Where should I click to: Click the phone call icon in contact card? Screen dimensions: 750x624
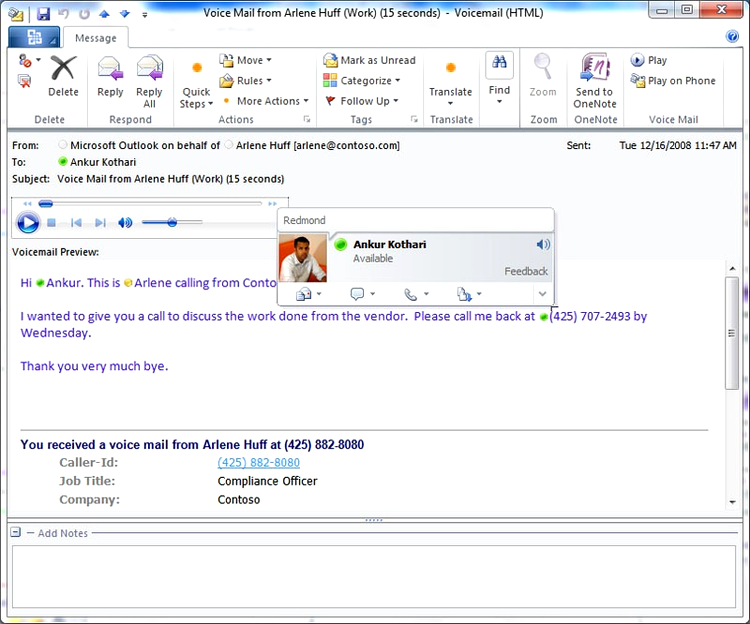tap(410, 294)
